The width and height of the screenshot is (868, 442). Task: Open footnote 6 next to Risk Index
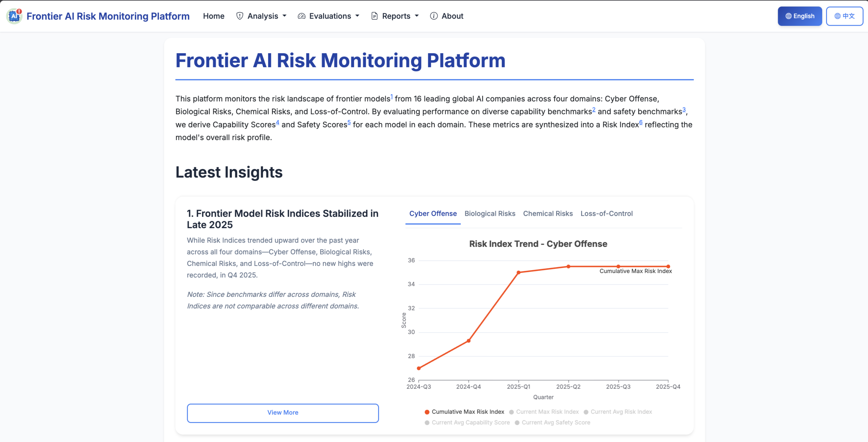pos(641,122)
